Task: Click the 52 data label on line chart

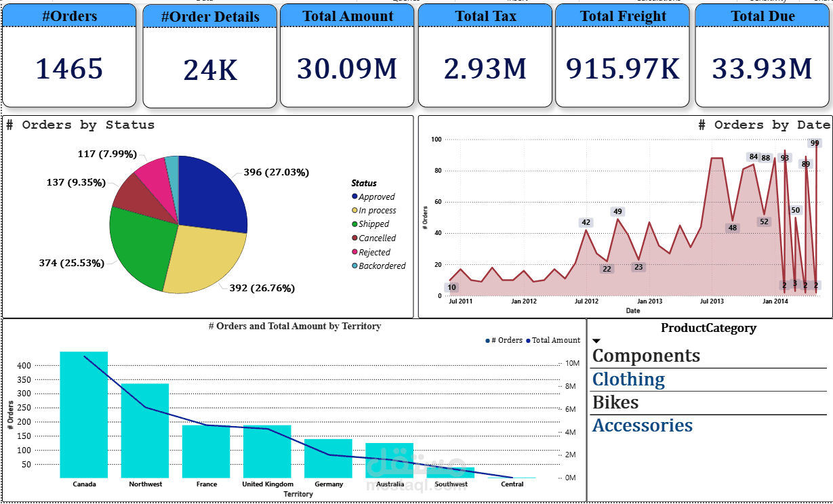Action: point(765,222)
